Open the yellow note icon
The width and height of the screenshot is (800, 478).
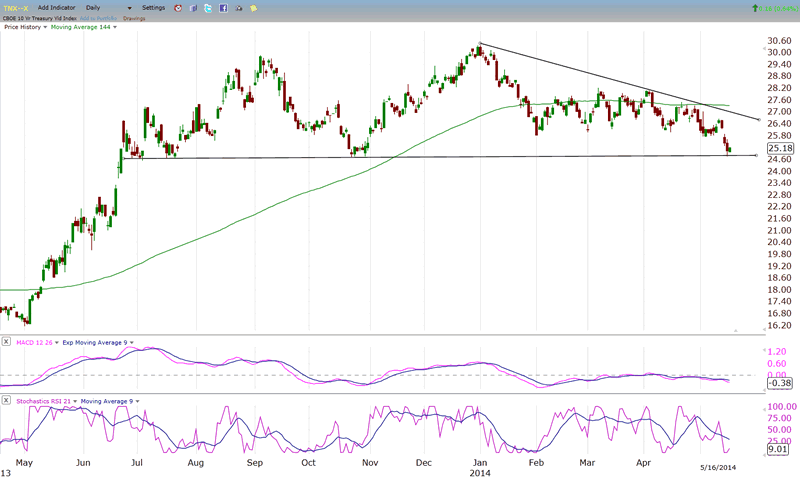click(253, 8)
